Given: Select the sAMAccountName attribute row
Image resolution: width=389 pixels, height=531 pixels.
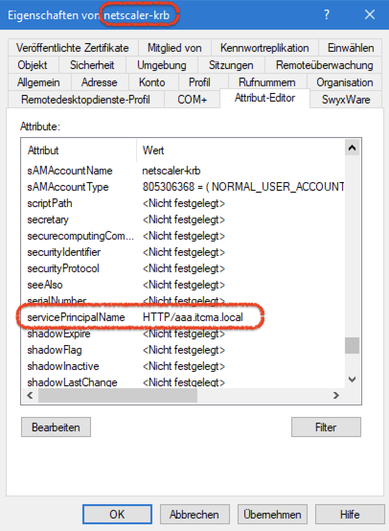Looking at the screenshot, I should [x=183, y=170].
